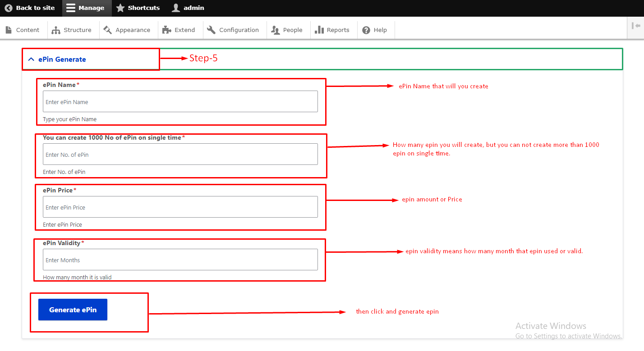
Task: Open Reports via the bar chart icon
Action: pos(319,30)
